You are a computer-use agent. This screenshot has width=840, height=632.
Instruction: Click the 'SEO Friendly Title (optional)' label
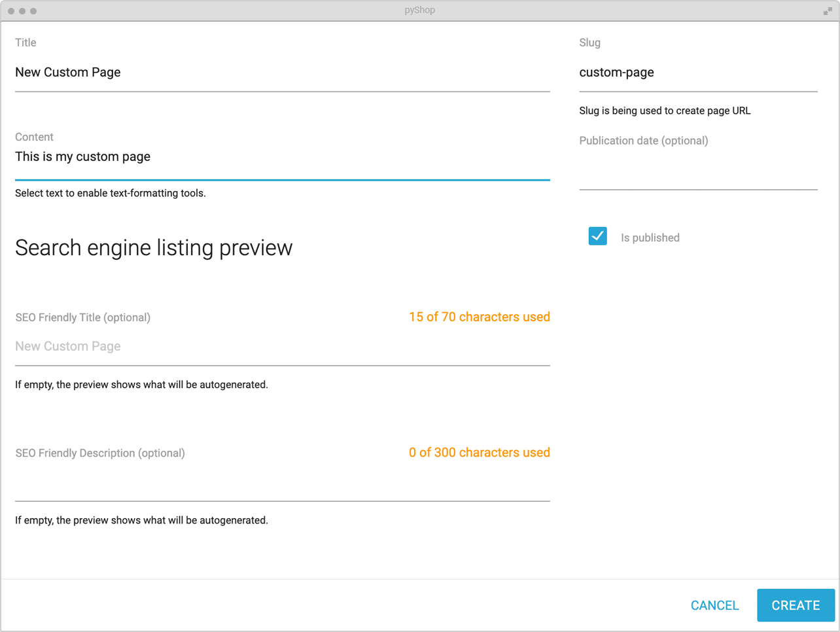click(82, 317)
